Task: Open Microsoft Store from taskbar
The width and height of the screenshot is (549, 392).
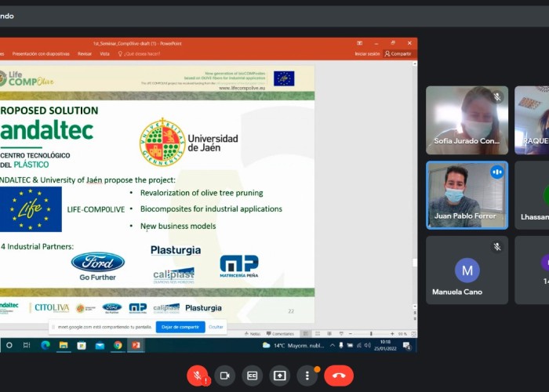Action: pos(82,346)
